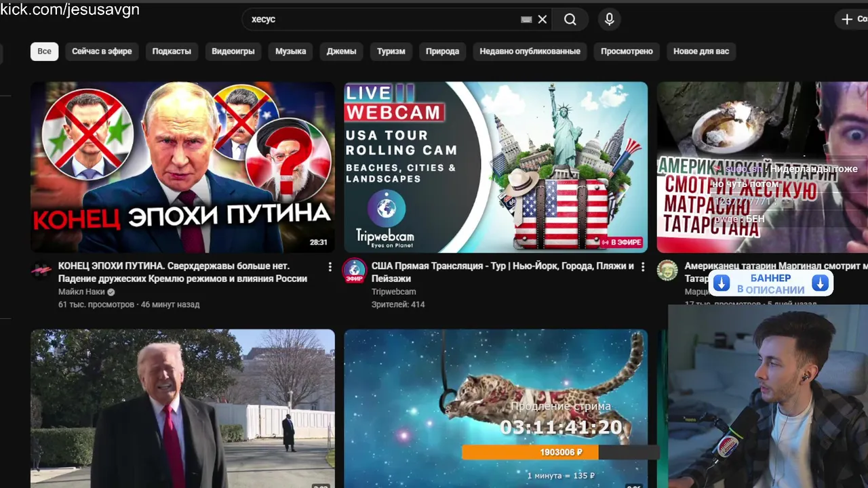This screenshot has height=488, width=868.
Task: Select the Туризм filter chip
Action: pos(391,52)
